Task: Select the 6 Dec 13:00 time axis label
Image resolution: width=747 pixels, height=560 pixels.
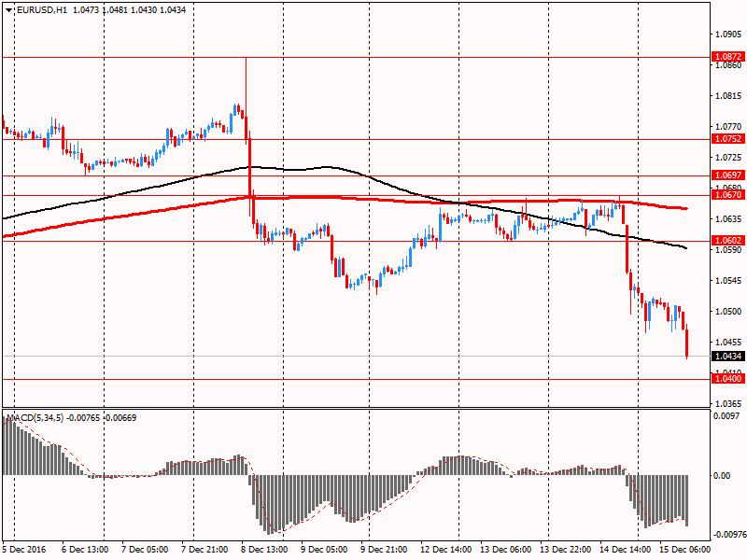Action: click(x=85, y=550)
